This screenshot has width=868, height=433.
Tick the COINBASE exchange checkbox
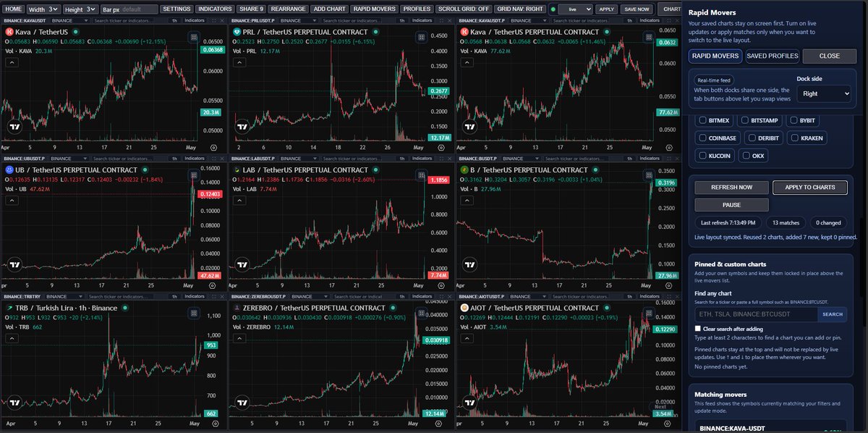(704, 138)
